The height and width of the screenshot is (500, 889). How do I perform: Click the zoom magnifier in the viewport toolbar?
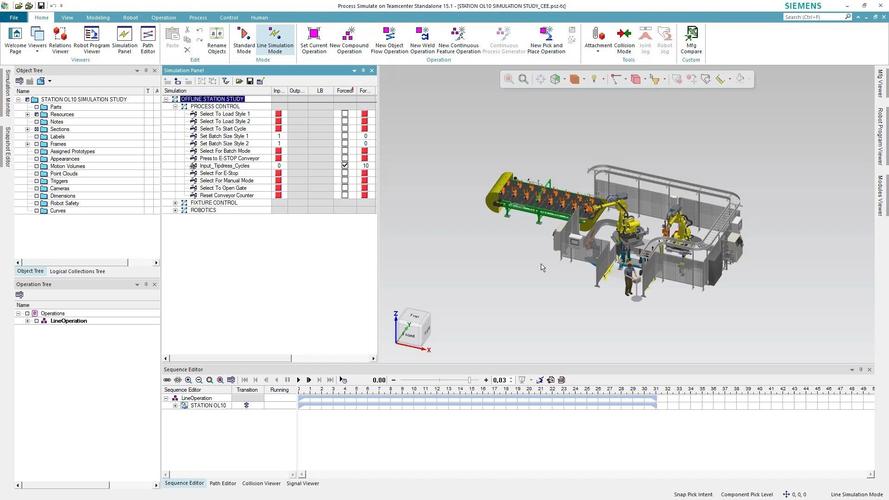[523, 79]
